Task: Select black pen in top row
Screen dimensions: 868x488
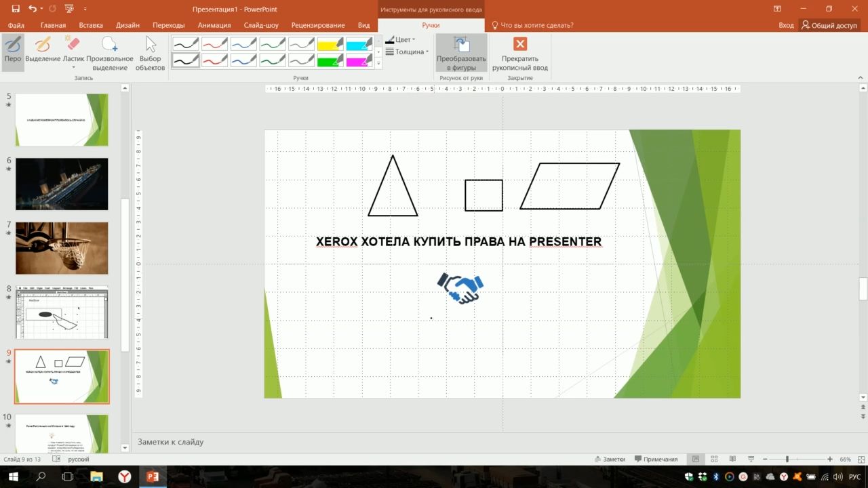Action: (185, 45)
